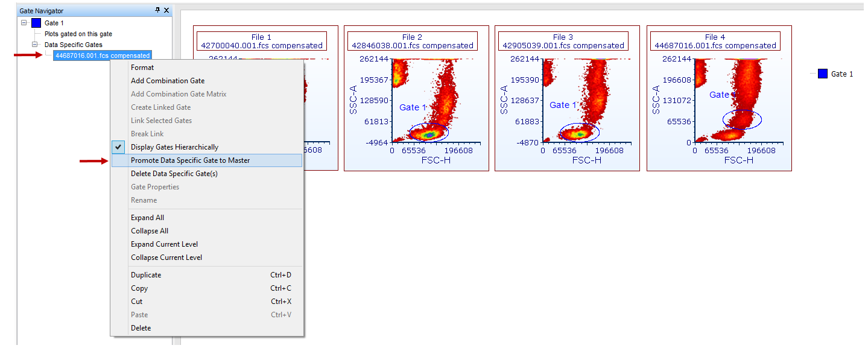Close the Gate Navigator panel
This screenshot has height=351, width=868.
(166, 10)
